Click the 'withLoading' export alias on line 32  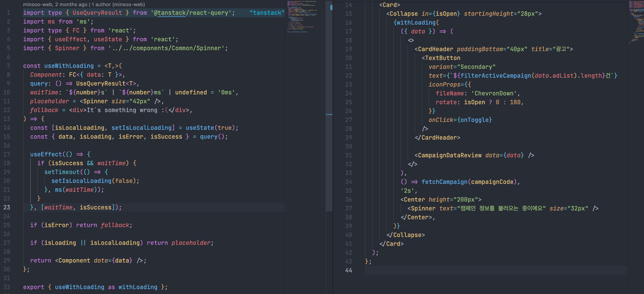[x=138, y=287]
